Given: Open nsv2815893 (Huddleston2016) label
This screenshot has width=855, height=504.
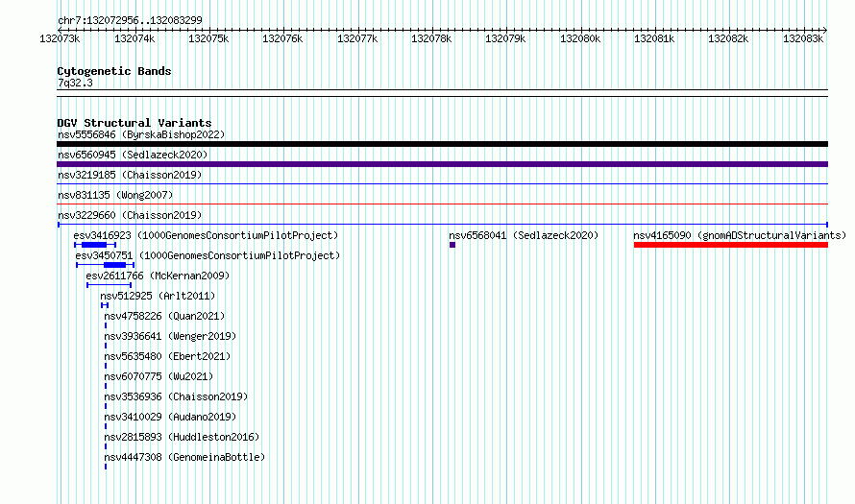Looking at the screenshot, I should tap(182, 437).
